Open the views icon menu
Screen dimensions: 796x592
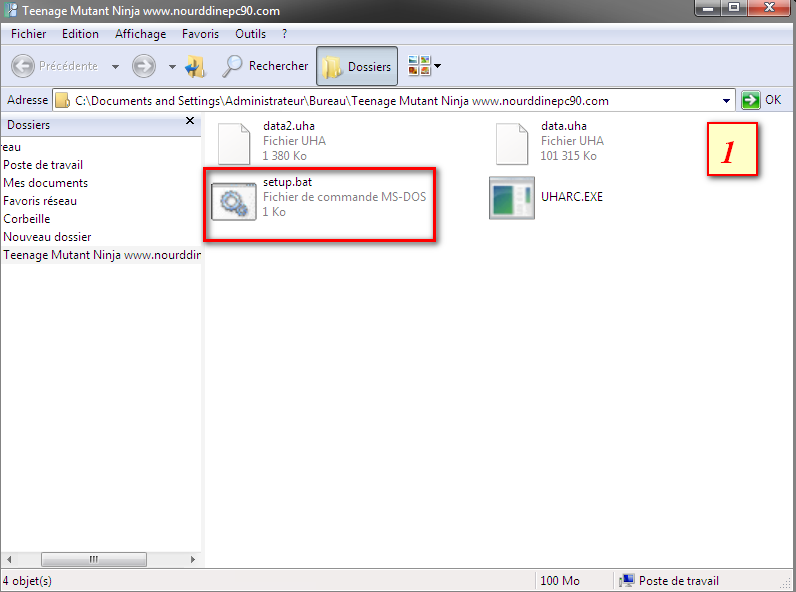tap(419, 66)
